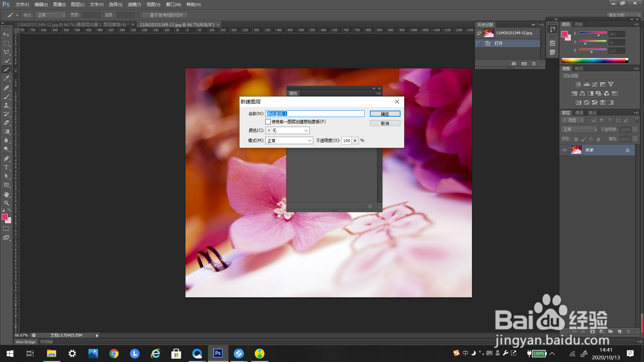644x362 pixels.
Task: Click Brightness/Contrast adjustment sun icon
Action: tap(578, 84)
